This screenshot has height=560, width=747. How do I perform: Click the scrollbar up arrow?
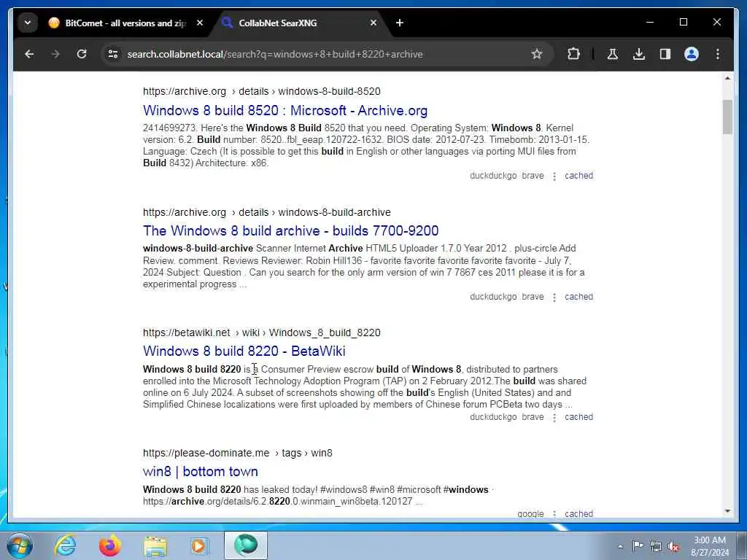[727, 78]
